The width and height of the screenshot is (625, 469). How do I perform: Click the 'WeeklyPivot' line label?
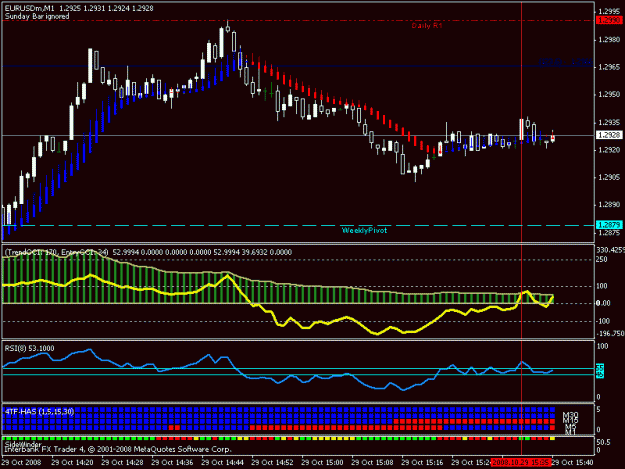coord(364,230)
